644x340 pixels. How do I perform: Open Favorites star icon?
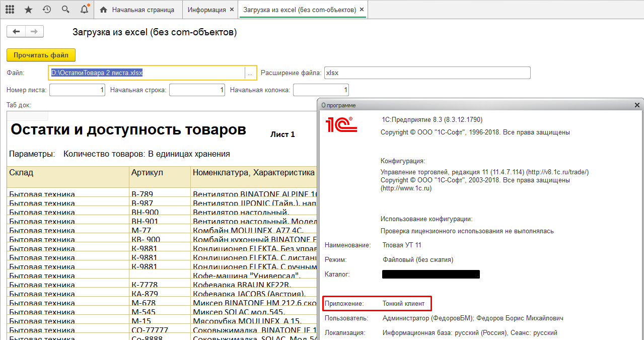(x=28, y=10)
